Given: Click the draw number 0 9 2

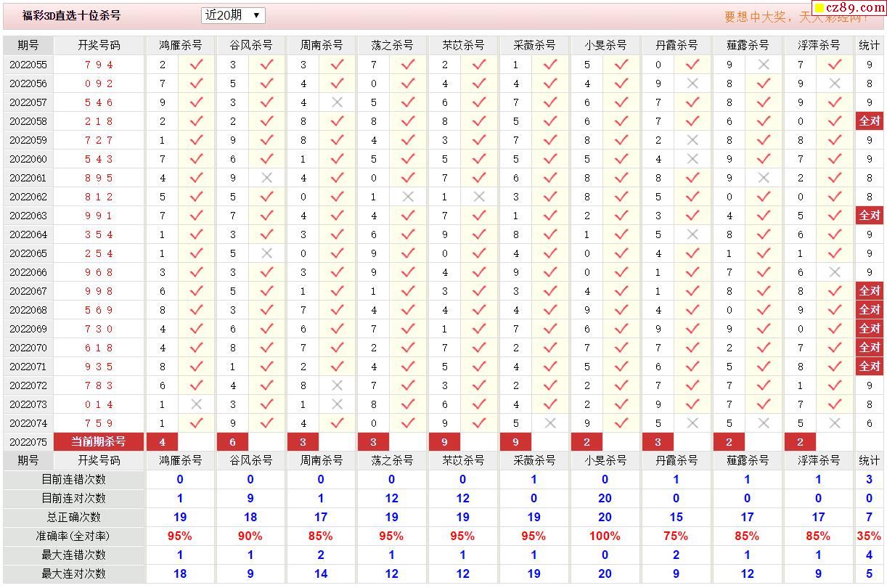Looking at the screenshot, I should [x=99, y=83].
